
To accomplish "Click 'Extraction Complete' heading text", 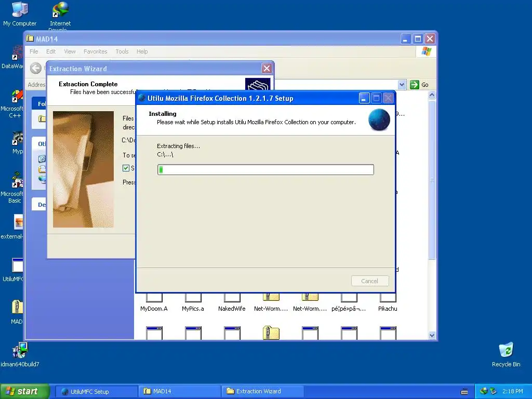I will point(88,84).
